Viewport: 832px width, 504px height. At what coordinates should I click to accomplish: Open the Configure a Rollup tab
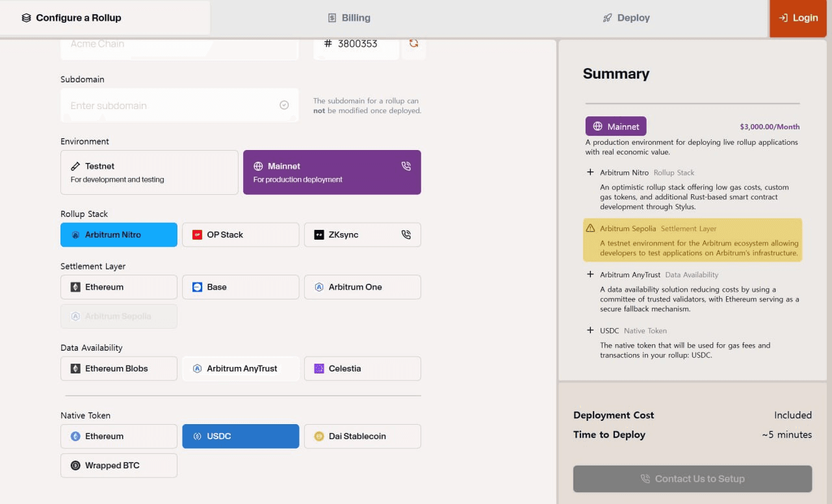[x=105, y=18]
